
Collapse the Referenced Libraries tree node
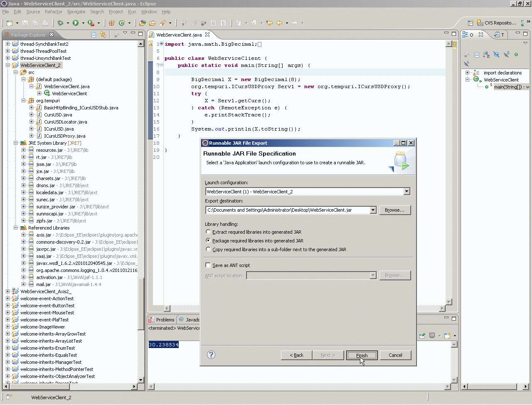(16, 228)
